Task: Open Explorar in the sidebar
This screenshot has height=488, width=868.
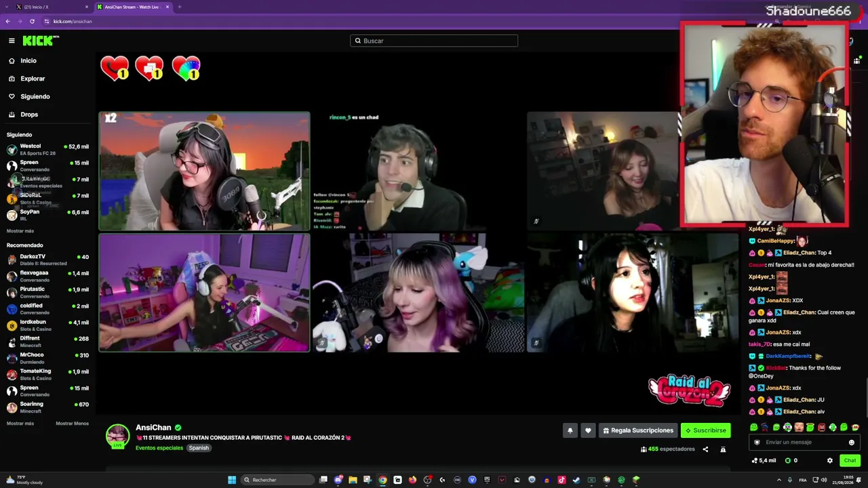Action: (33, 79)
